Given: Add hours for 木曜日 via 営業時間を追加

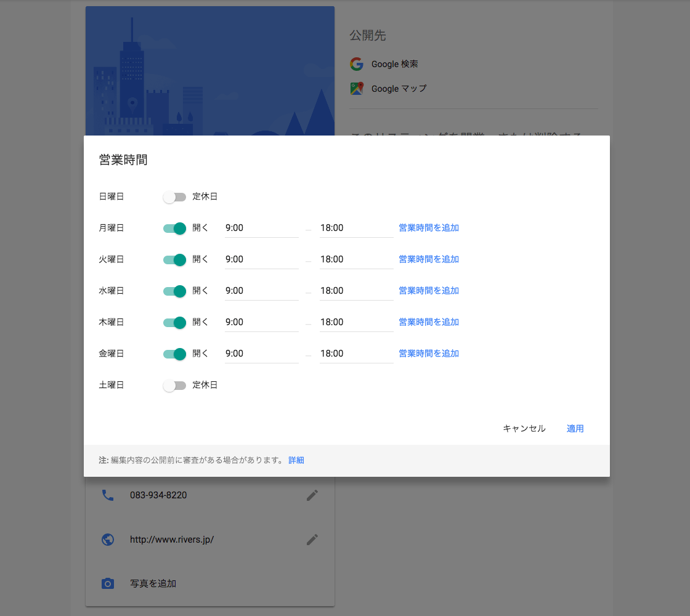Looking at the screenshot, I should point(429,322).
